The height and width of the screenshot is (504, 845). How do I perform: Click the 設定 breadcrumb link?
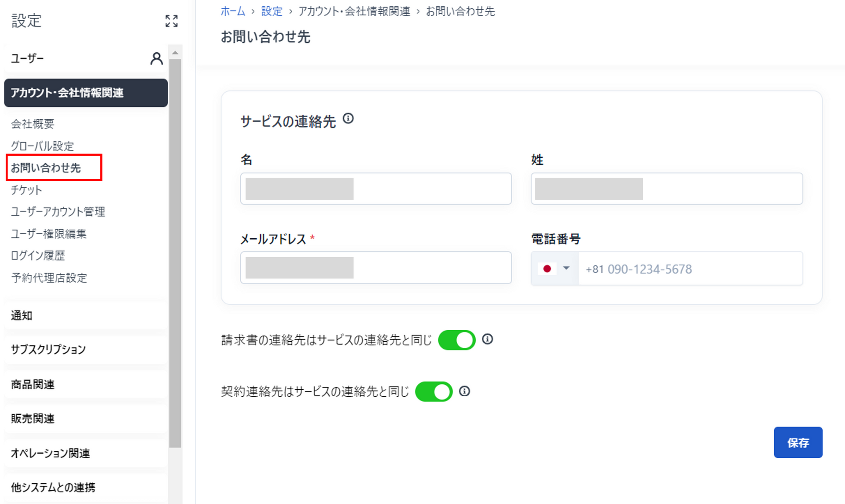(x=272, y=11)
